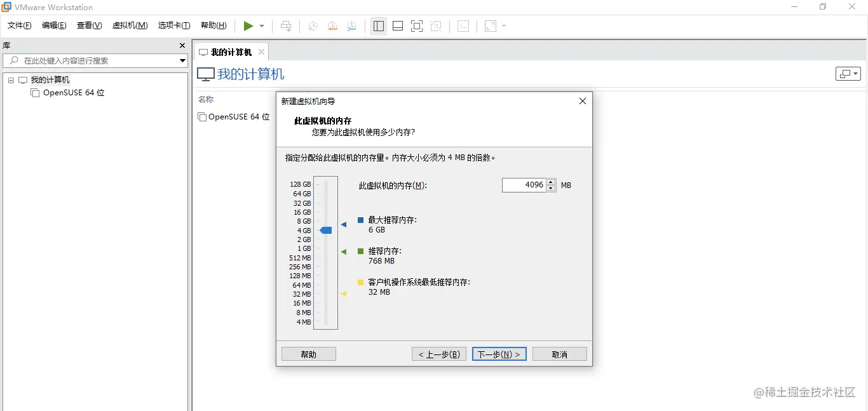868x411 pixels.
Task: Select 我的计算机 in the library tree
Action: click(50, 80)
